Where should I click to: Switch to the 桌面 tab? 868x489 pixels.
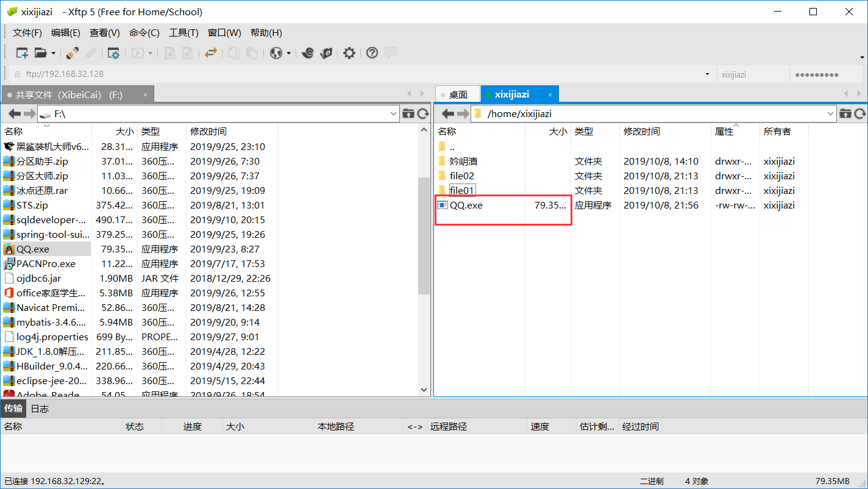pos(458,95)
